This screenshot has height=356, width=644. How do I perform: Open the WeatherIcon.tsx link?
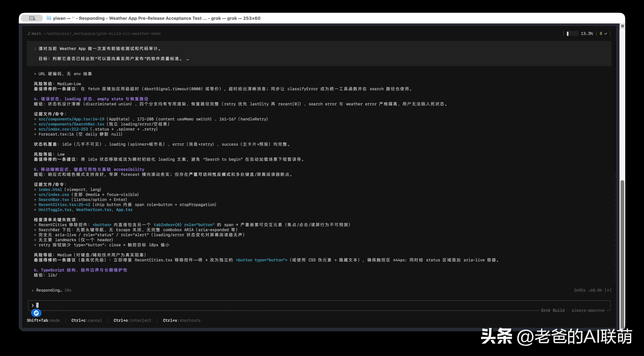tap(94, 210)
